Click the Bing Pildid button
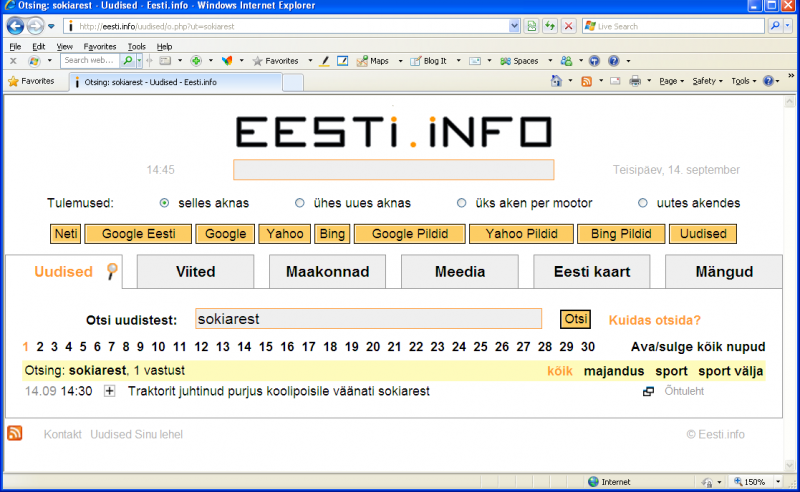 coord(621,234)
